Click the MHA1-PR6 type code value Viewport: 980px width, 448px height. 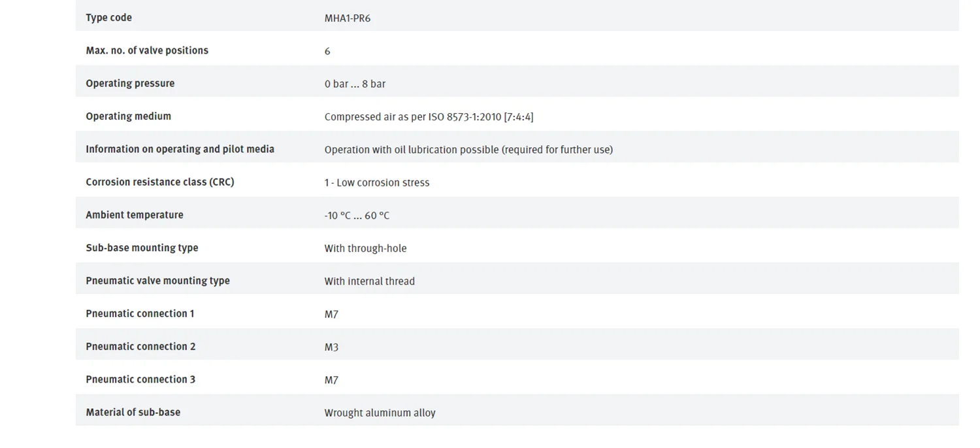tap(348, 18)
